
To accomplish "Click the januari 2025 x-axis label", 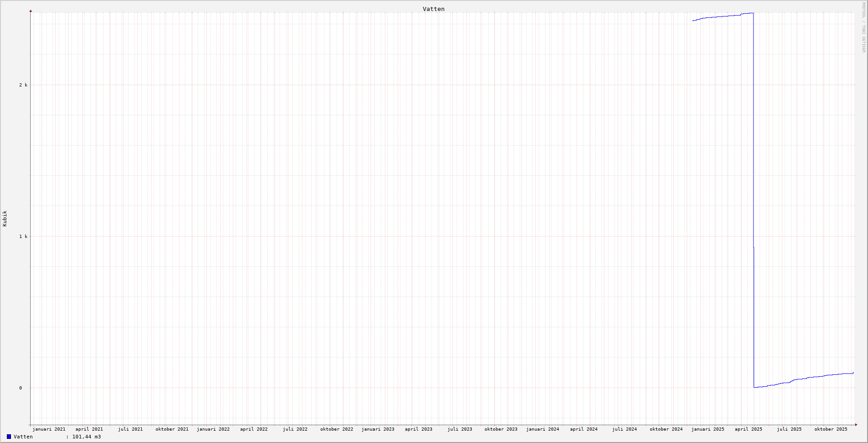I will [x=708, y=429].
